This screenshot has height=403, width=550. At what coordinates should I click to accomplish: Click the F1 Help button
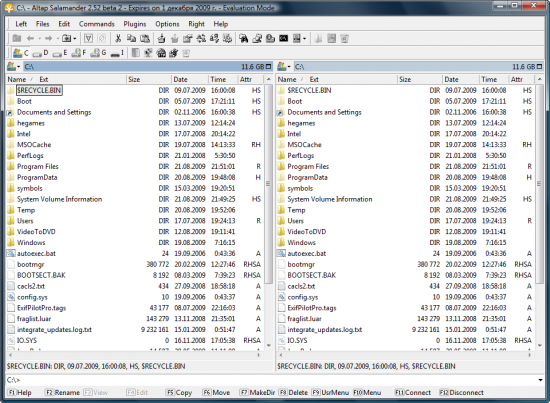click(x=20, y=392)
